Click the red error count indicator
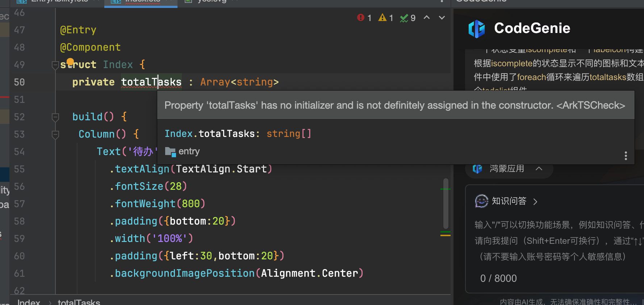 [364, 18]
